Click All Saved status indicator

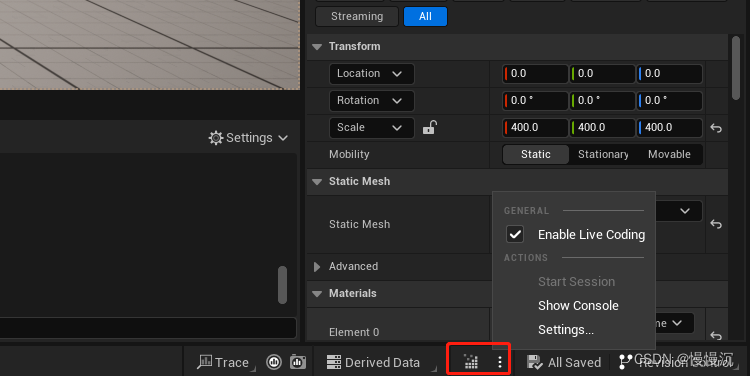(x=564, y=362)
